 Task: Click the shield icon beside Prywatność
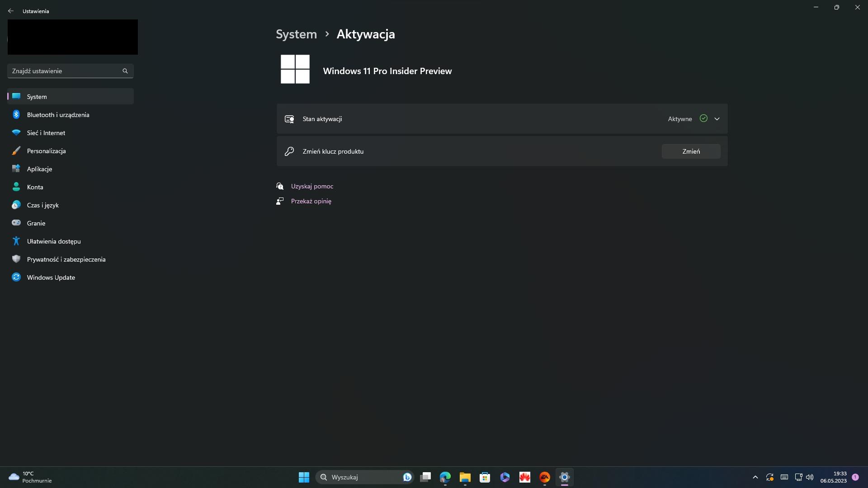pos(16,259)
